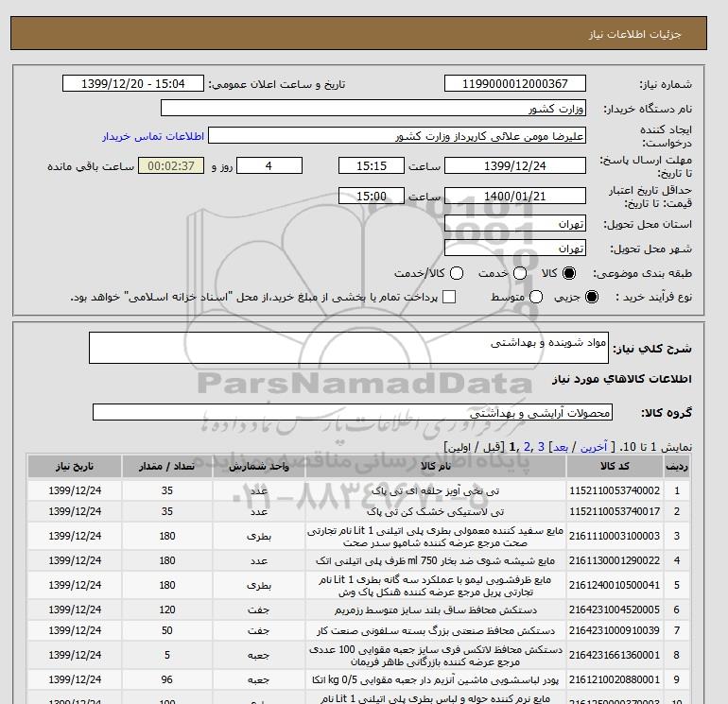Click the general description box مواد شوینده و بهداشتی

coord(349,348)
